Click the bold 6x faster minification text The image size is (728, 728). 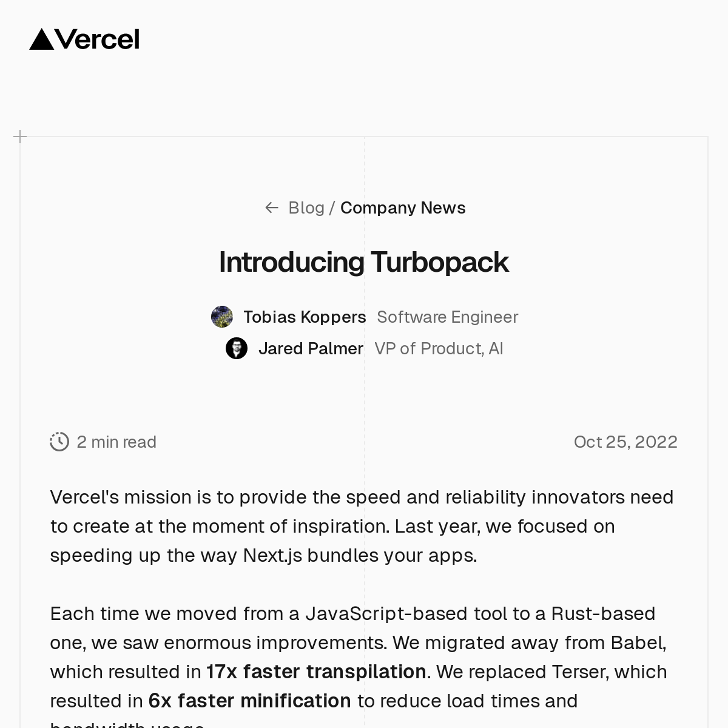[x=249, y=701]
